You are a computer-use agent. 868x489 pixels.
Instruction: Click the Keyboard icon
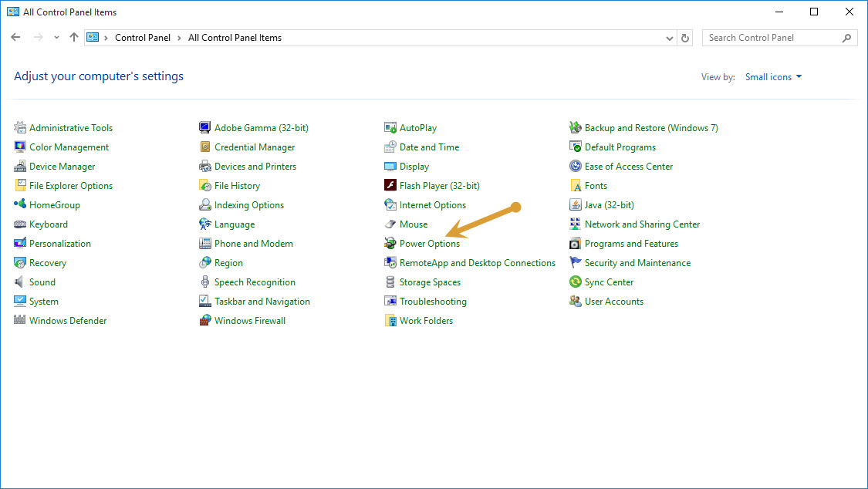click(20, 224)
